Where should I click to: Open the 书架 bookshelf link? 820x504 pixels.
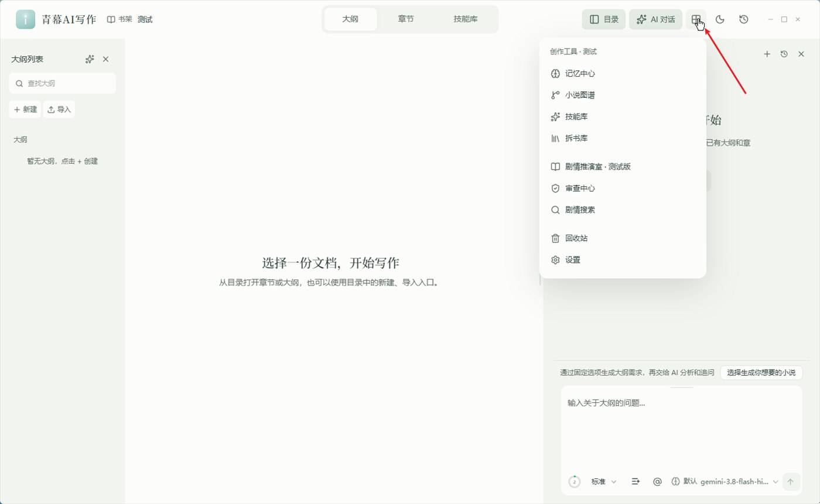tap(119, 19)
